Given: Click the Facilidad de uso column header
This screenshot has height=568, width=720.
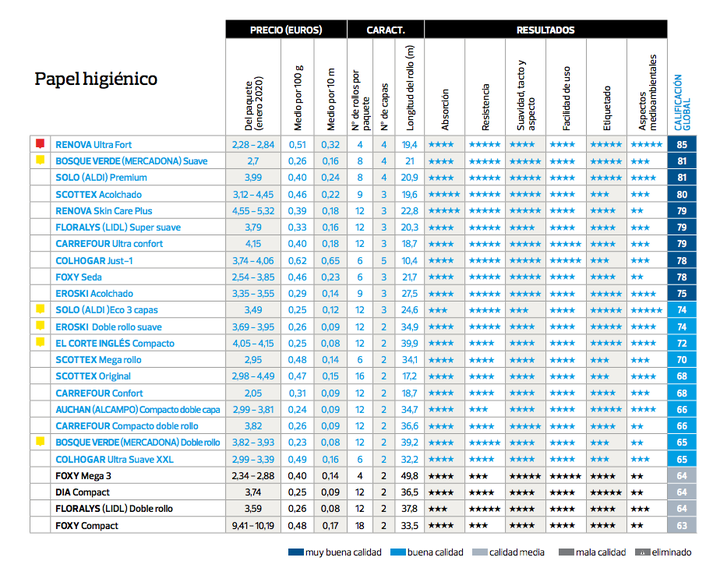Looking at the screenshot, I should 566,98.
